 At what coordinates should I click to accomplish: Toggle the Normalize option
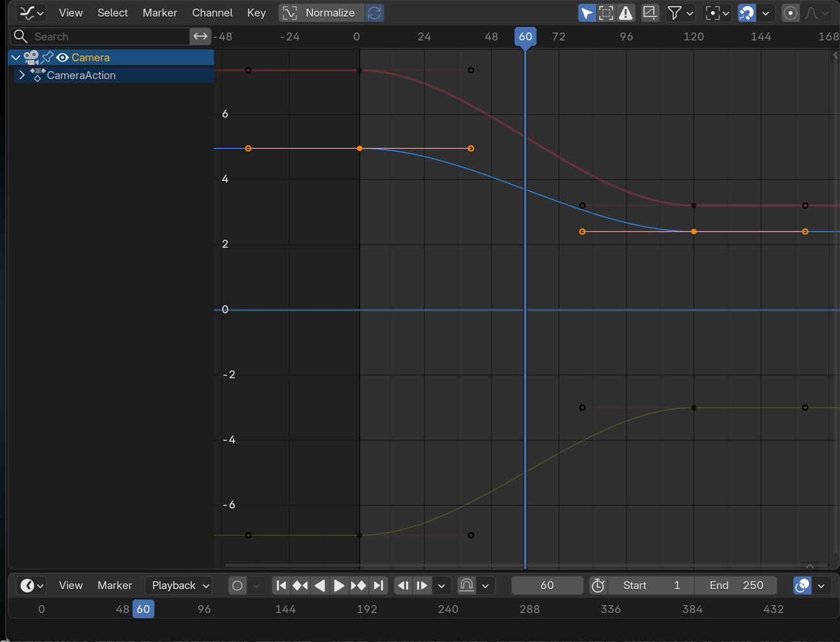(x=321, y=12)
